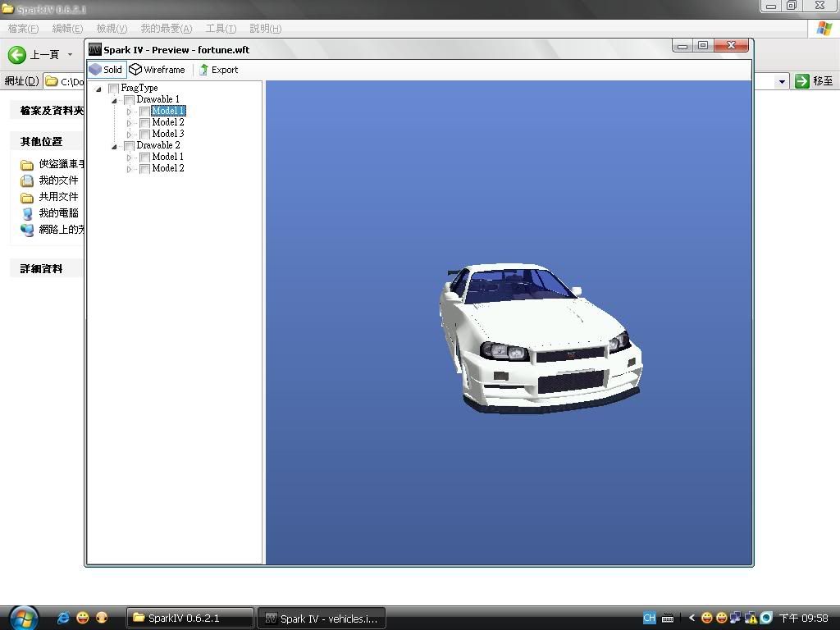The height and width of the screenshot is (630, 840).
Task: Open the address bar dropdown arrow
Action: [x=782, y=81]
